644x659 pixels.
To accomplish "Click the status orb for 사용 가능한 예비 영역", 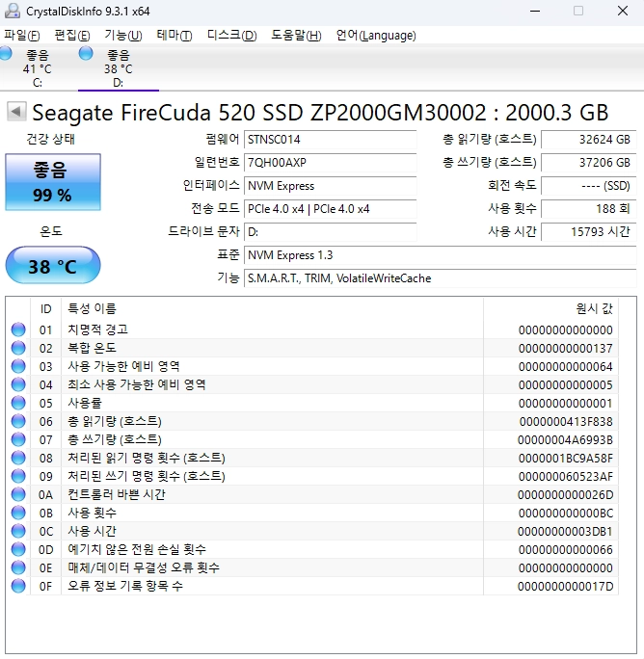I will 18,366.
